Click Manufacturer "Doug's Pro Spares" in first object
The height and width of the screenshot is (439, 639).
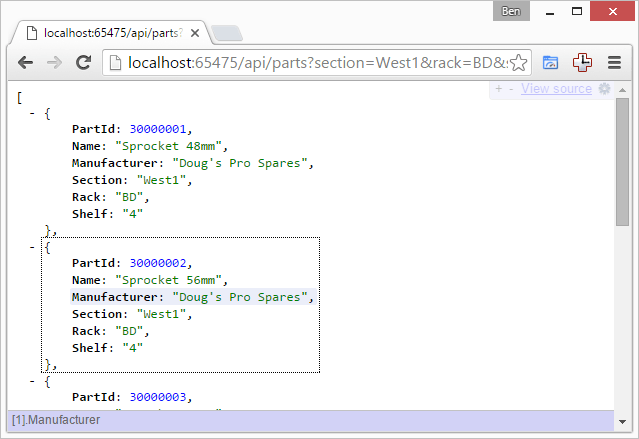[x=240, y=163]
